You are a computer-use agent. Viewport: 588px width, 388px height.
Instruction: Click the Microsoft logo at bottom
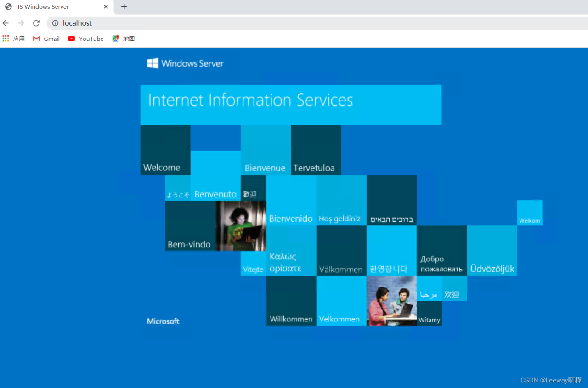coord(163,321)
